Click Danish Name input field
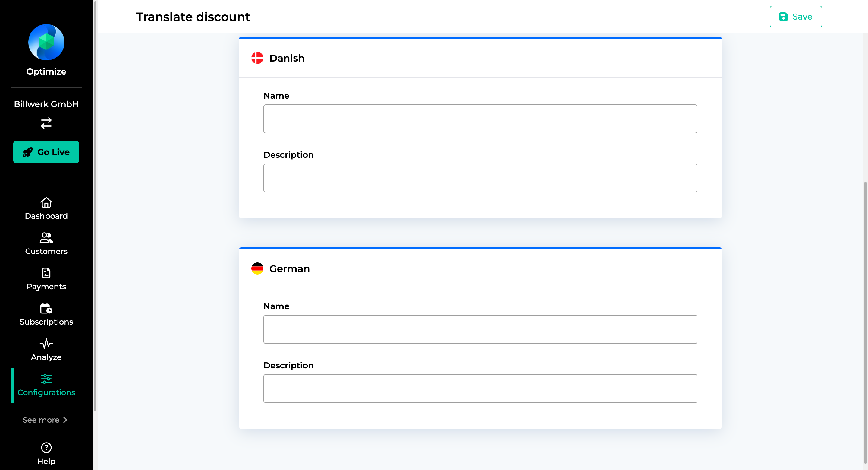Screen dimensions: 868x470 [x=480, y=119]
